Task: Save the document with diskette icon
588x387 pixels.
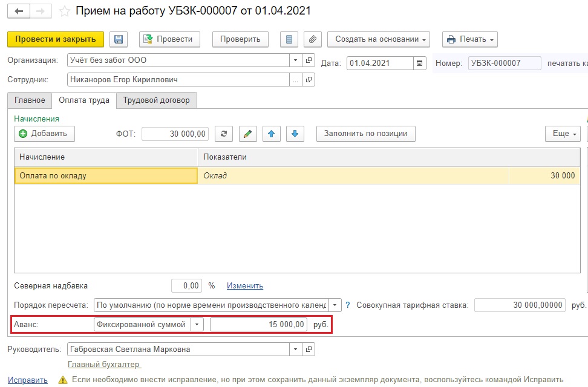Action: point(119,39)
